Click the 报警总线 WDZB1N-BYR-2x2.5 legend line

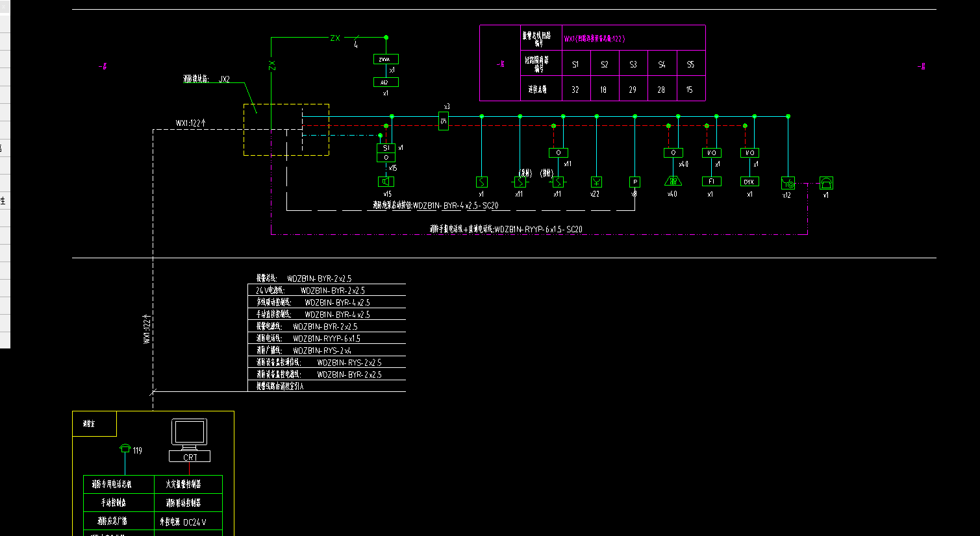click(304, 278)
